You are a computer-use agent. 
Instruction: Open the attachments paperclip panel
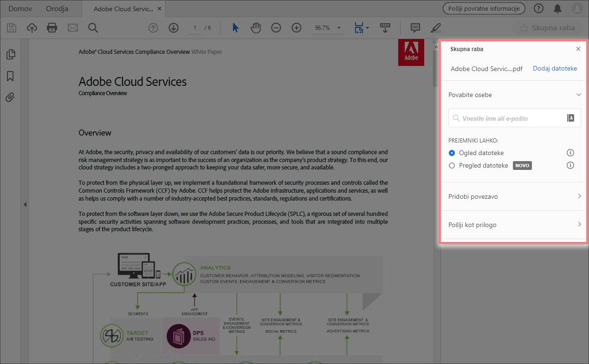pos(11,97)
